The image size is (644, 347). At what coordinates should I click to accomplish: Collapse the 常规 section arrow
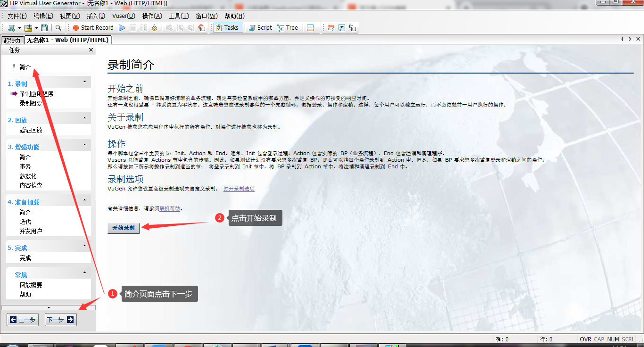click(x=85, y=273)
